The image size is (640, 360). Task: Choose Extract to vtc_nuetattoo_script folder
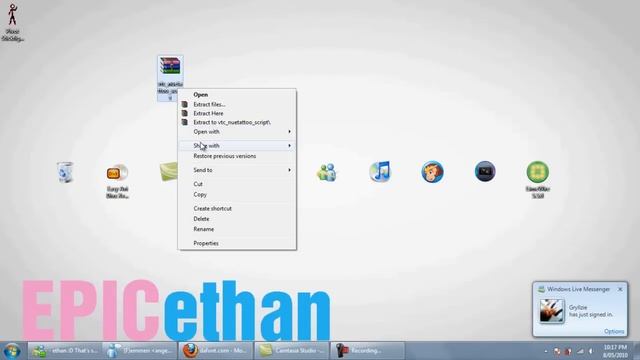pyautogui.click(x=237, y=122)
